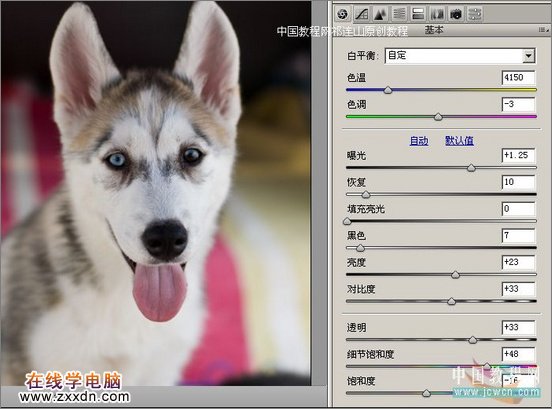Click the 默认值 link
Viewport: 552px width, 409px height.
[x=459, y=141]
